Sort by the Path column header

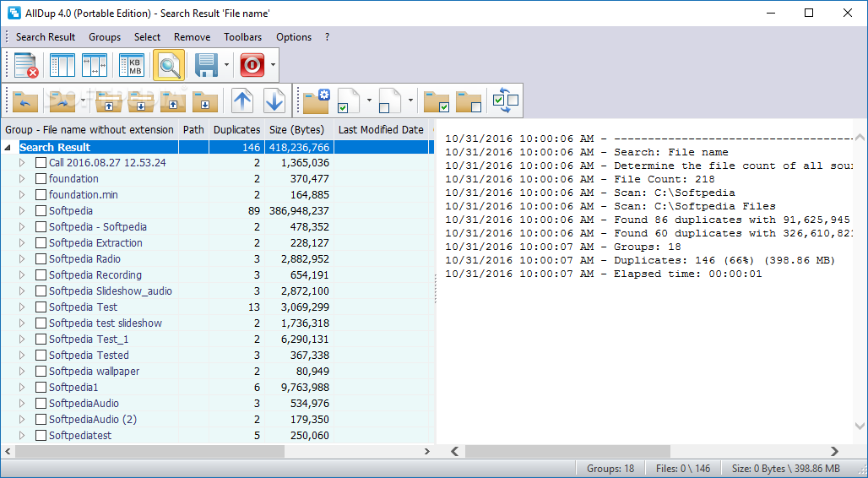tap(193, 129)
